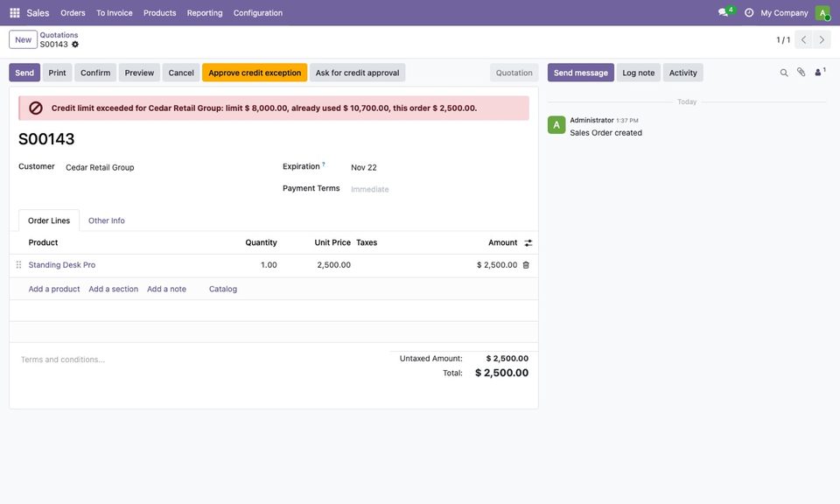Open the Administrator user avatar menu

[x=822, y=12]
